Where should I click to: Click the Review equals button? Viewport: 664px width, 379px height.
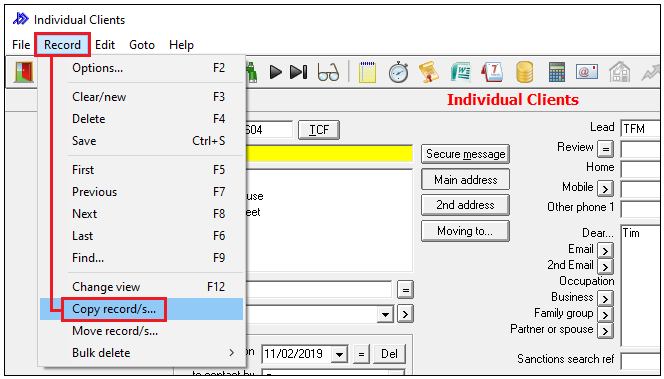point(606,149)
